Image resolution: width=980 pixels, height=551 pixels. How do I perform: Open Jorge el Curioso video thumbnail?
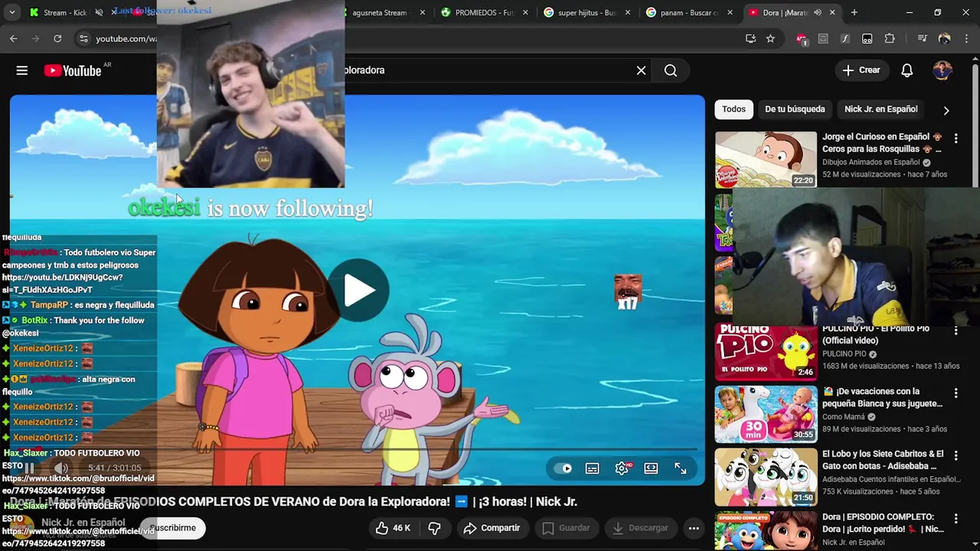(766, 160)
